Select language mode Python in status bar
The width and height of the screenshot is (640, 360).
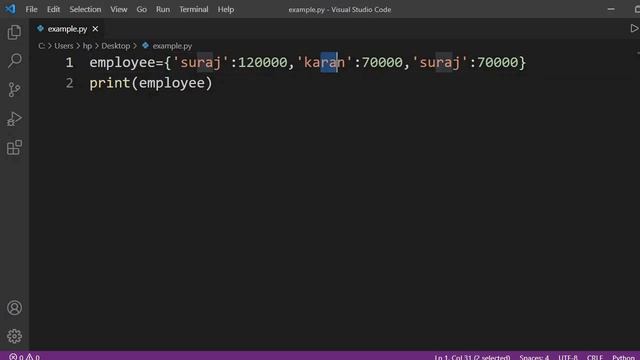[x=623, y=357]
